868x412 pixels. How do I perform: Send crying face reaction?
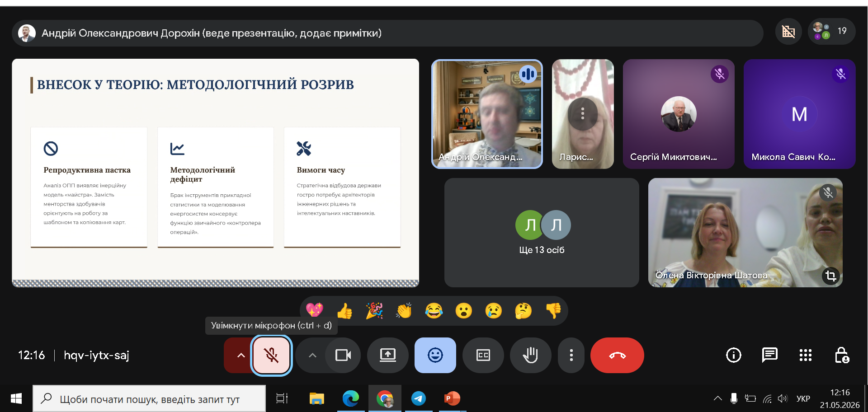coord(494,310)
